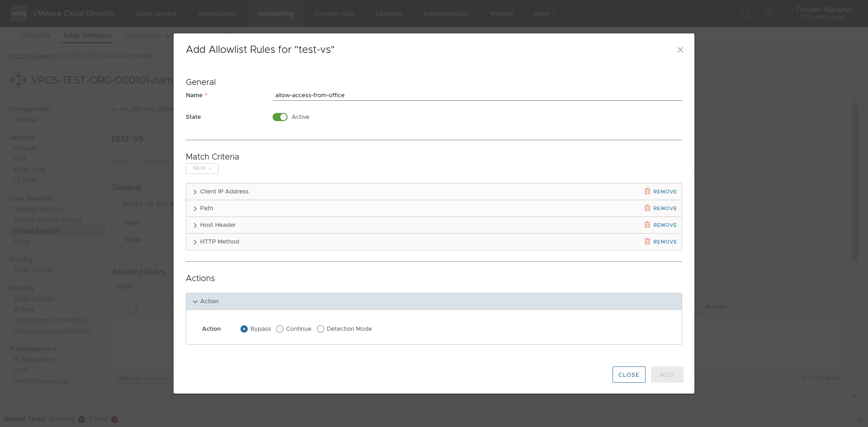Screen dimensions: 868x427
Task: Toggle the Active state switch
Action: (280, 117)
